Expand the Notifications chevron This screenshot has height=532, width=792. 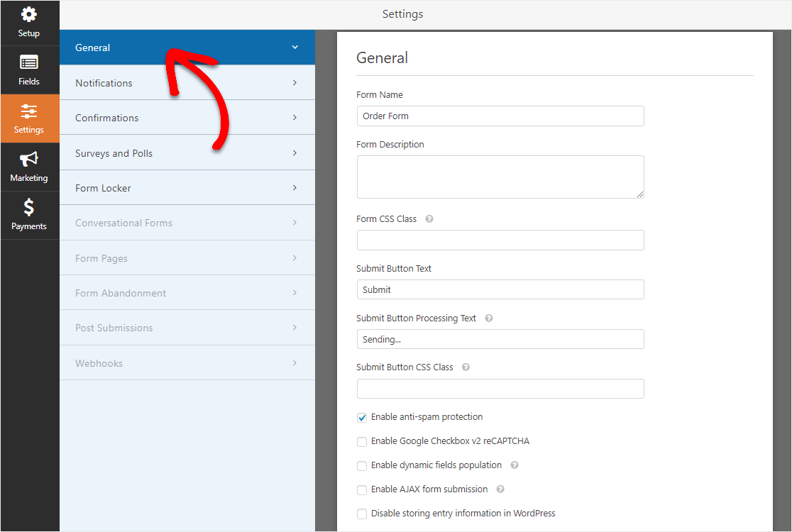(295, 83)
